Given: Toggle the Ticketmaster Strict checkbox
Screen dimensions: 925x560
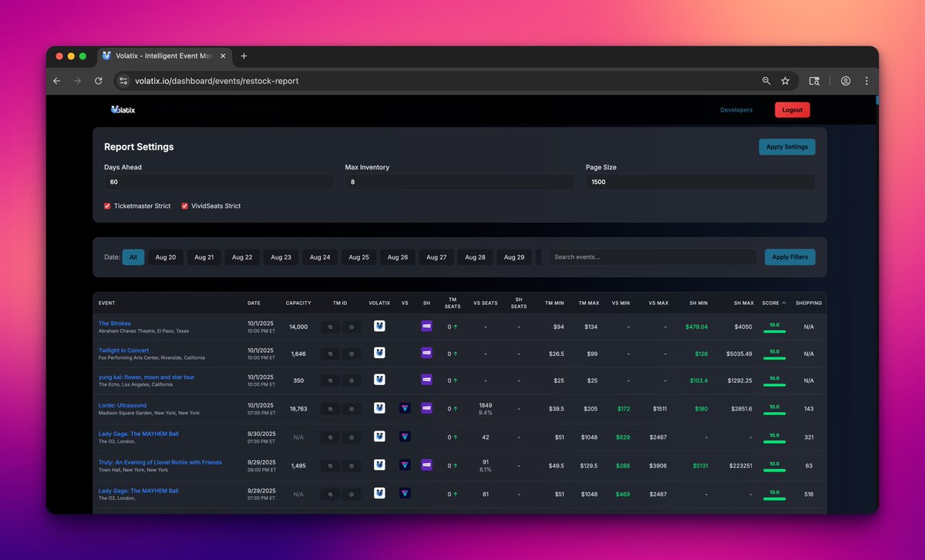Looking at the screenshot, I should 107,206.
